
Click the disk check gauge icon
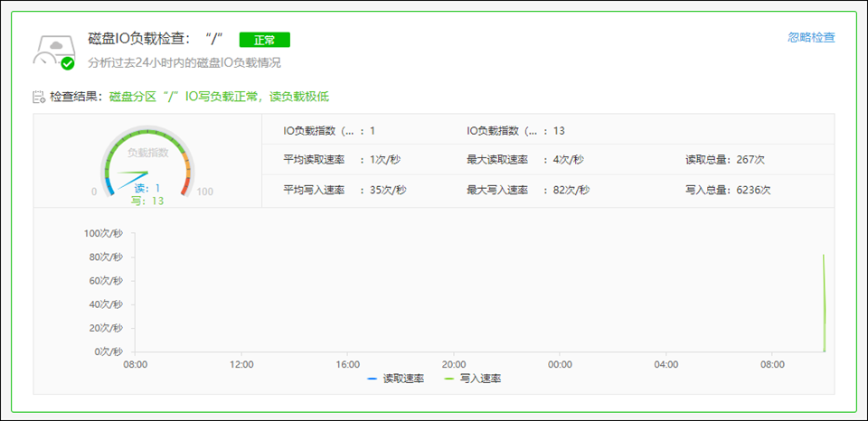coord(52,50)
